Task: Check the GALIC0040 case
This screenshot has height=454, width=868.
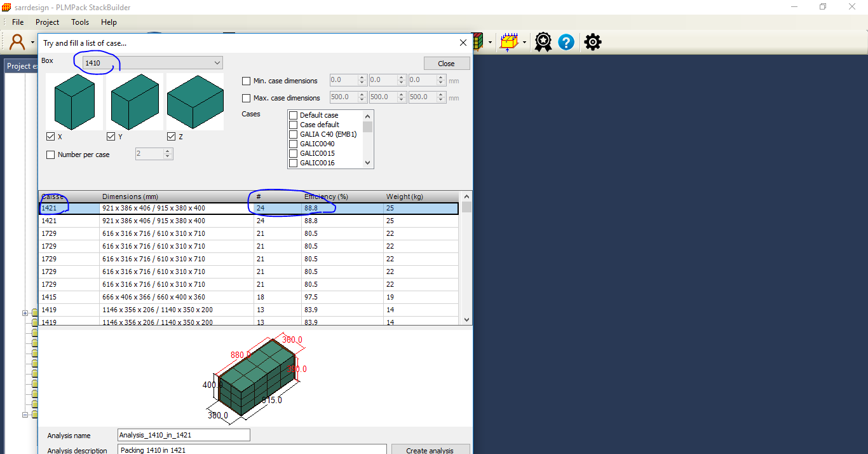Action: [x=294, y=144]
